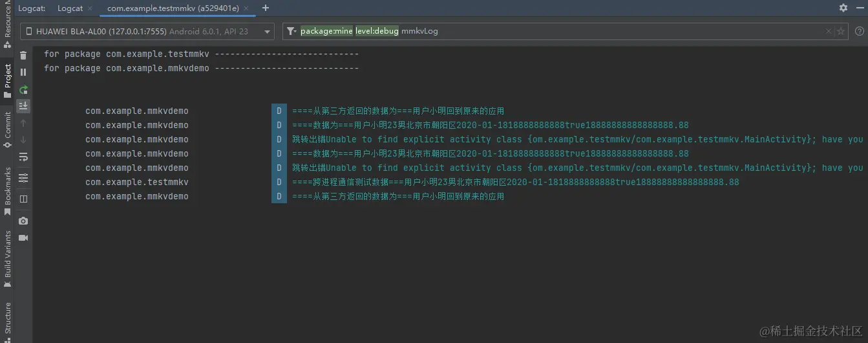Click the log line "for package com.example.testmmkv"
Image resolution: width=868 pixels, height=343 pixels.
click(201, 54)
